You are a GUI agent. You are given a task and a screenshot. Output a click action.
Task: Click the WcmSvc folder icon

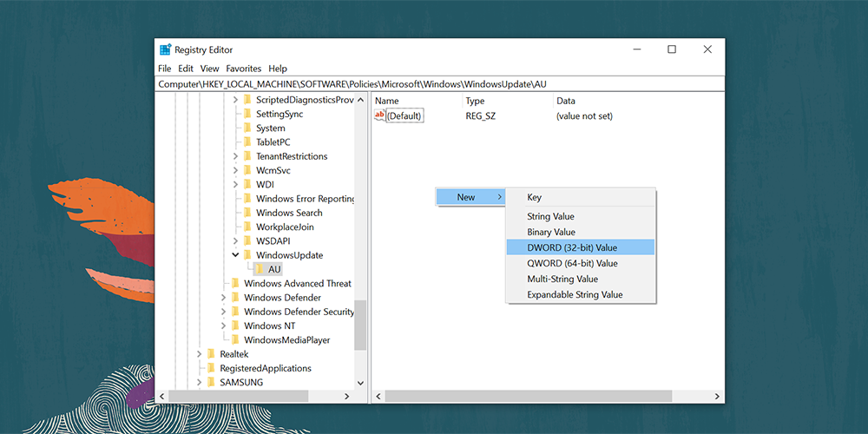point(247,170)
